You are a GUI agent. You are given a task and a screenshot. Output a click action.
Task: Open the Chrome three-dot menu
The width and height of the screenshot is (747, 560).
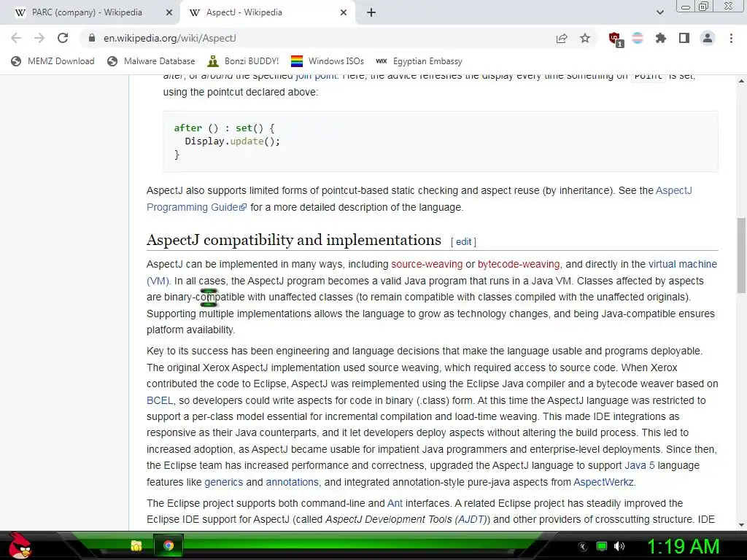731,38
